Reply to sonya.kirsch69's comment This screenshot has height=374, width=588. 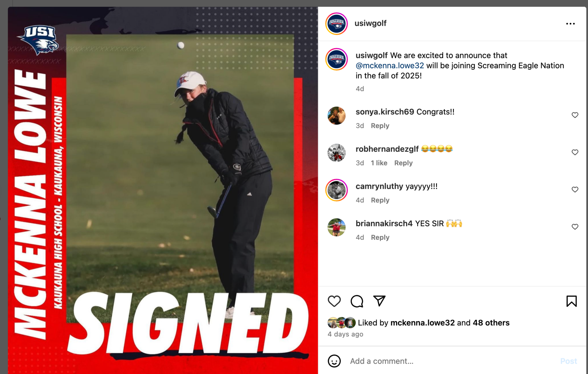(x=380, y=126)
